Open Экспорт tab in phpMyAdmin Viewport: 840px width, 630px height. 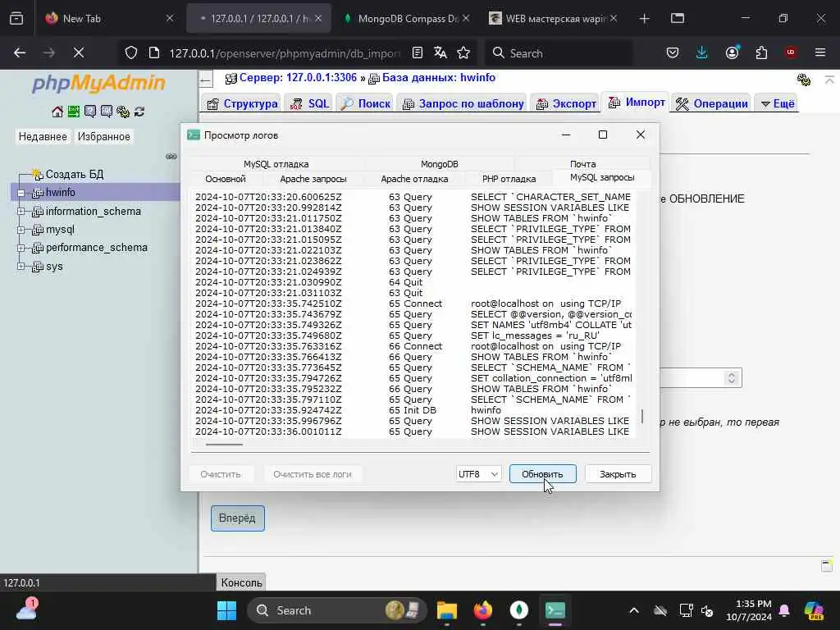pos(566,103)
